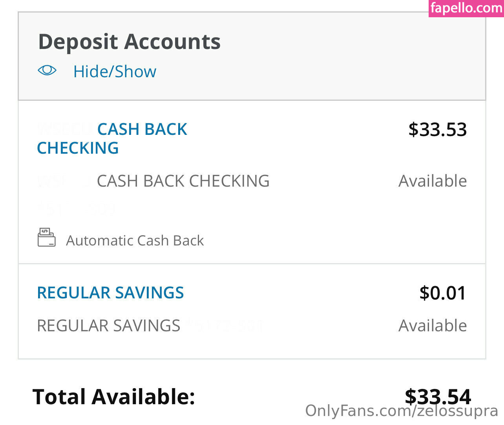
Task: Click Available label under checking balance
Action: 433,181
